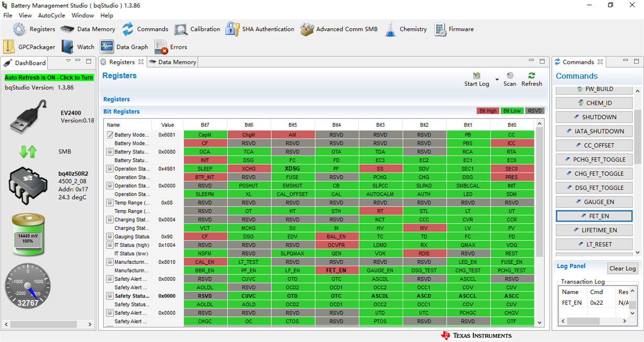Toggle the GAUGE_EN bit cell
The image size is (644, 342).
pyautogui.click(x=380, y=270)
